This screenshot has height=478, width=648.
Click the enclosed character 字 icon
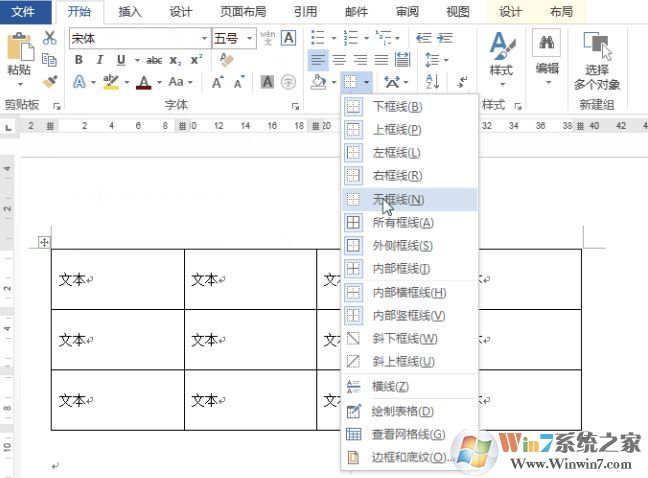(x=288, y=82)
